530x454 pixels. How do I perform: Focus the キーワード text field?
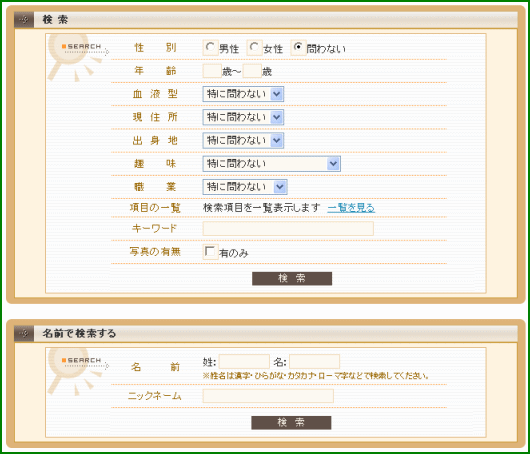point(288,229)
